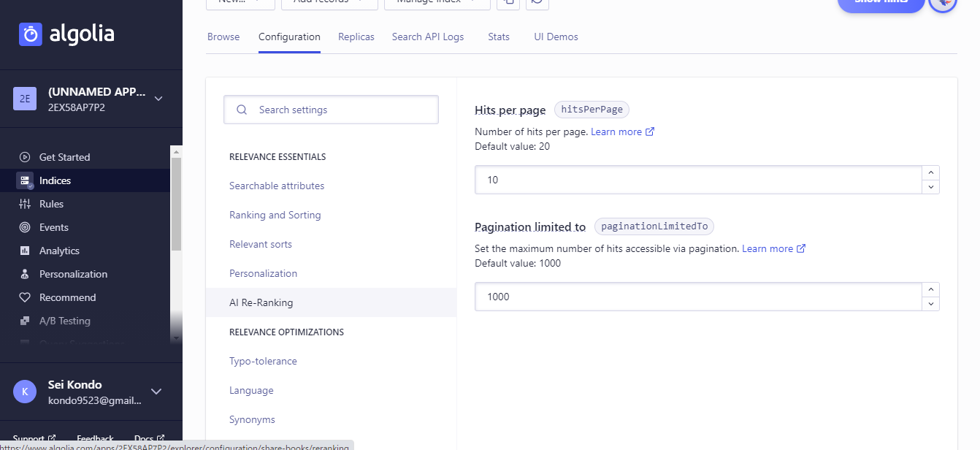Click the Personalization person icon

coord(25,274)
